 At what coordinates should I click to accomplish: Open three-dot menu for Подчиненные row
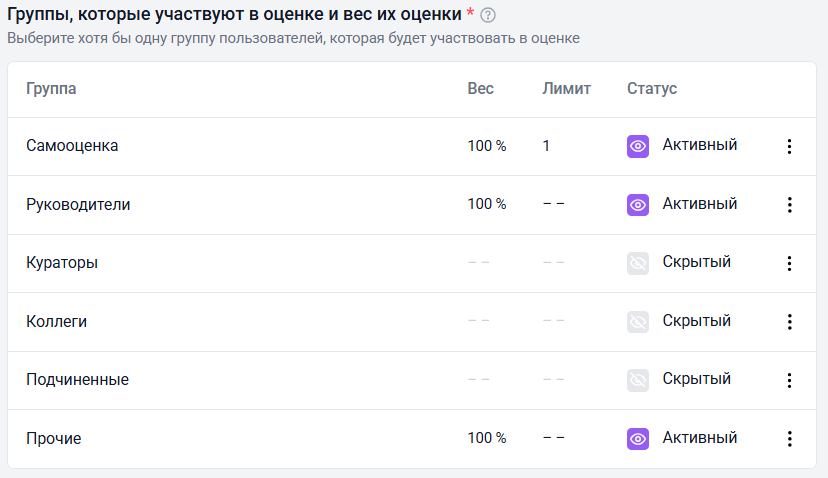[x=789, y=380]
